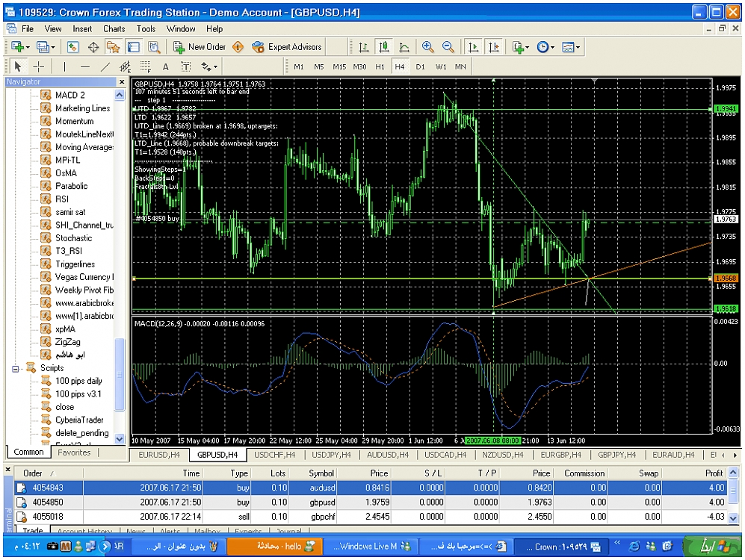Select the CyberiaTrader script in Navigator
The image size is (745, 560).
click(x=79, y=420)
